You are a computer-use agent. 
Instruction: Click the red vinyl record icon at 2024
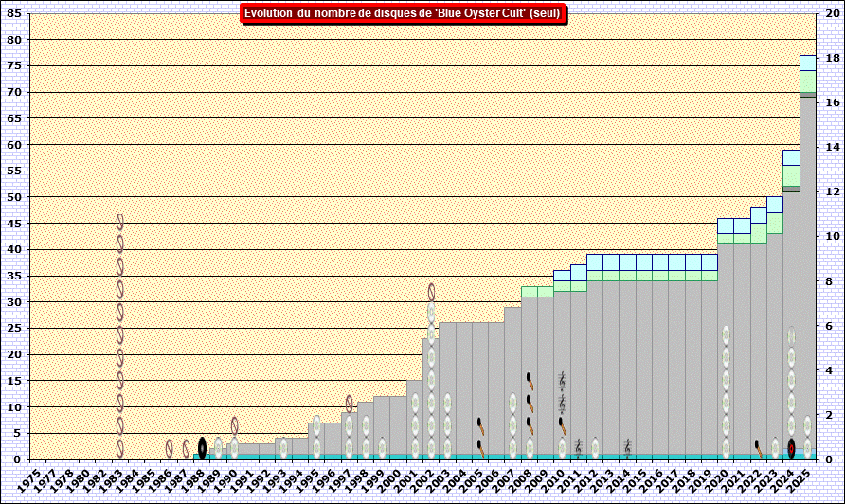tap(791, 448)
